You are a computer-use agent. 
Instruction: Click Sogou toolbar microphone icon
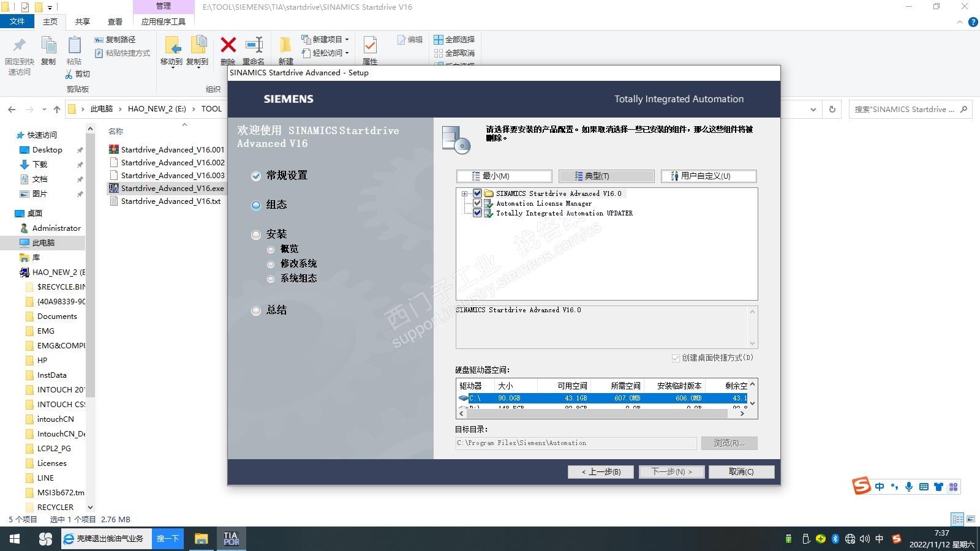pos(909,487)
